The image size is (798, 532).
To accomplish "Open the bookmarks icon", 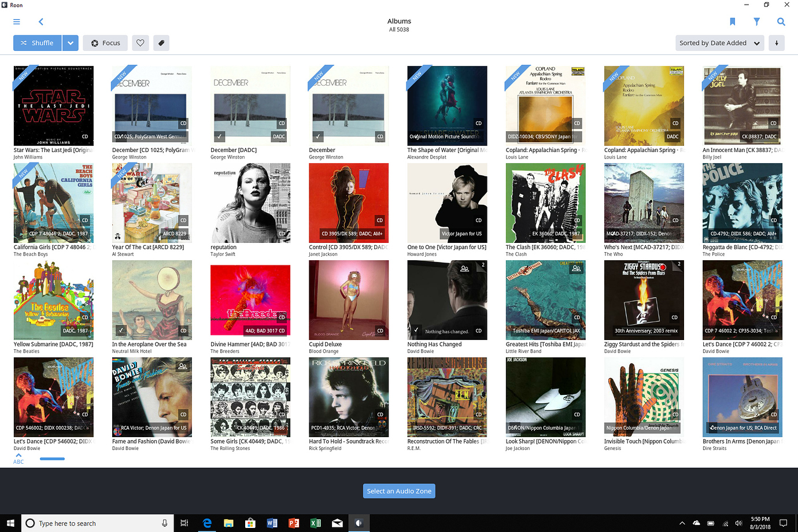I will tap(733, 21).
